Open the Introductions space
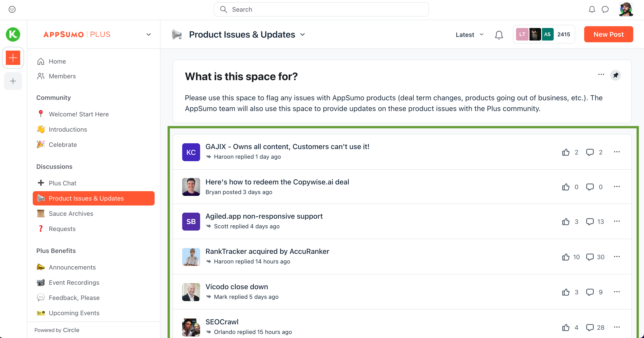 tap(68, 129)
